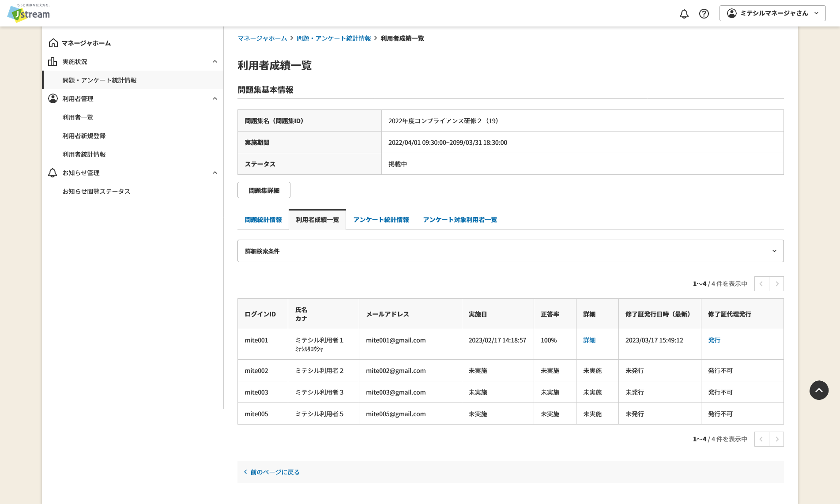This screenshot has width=840, height=504.
Task: Click the bell icon beside お知らせ管理
Action: pos(53,173)
